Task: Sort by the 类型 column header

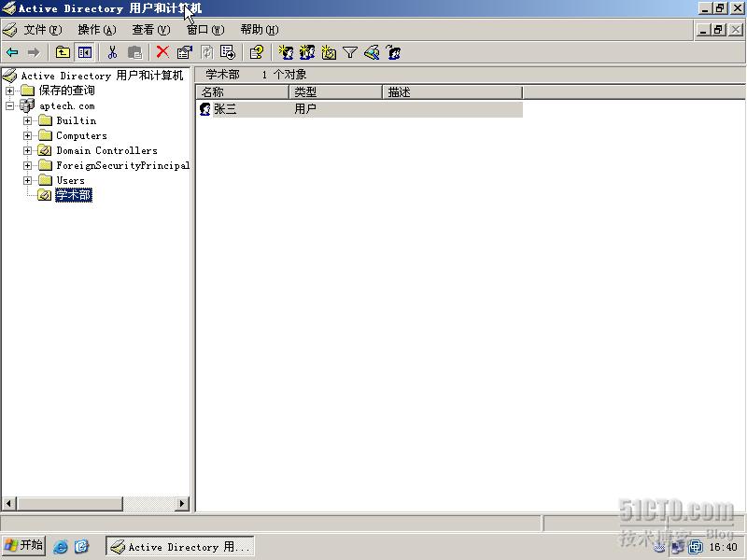Action: point(335,91)
